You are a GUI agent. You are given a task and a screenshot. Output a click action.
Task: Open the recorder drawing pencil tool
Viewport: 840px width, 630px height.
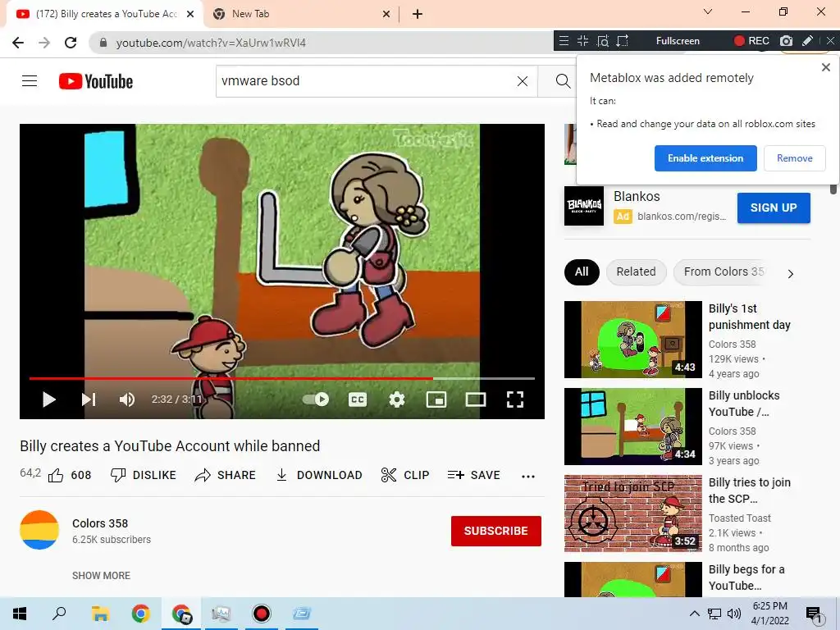(x=807, y=41)
